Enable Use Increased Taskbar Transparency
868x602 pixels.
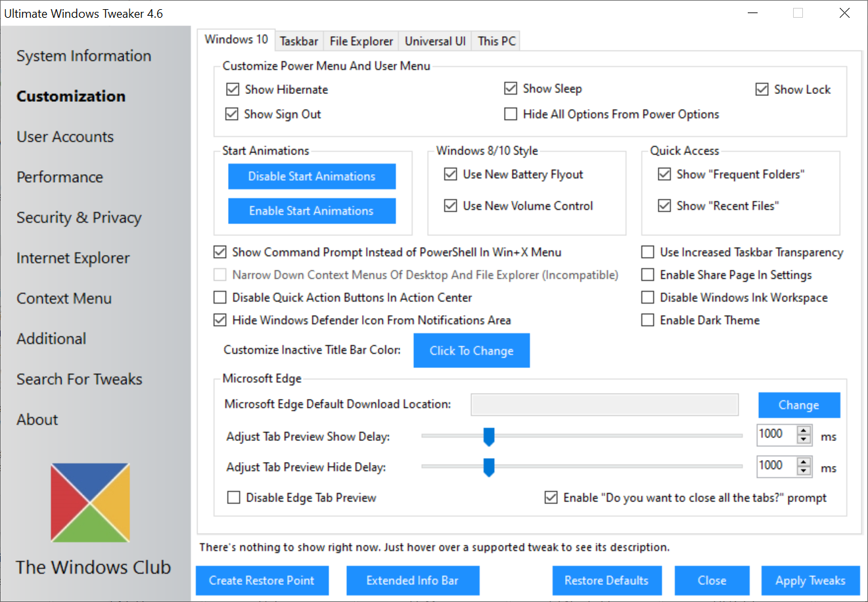coord(648,252)
